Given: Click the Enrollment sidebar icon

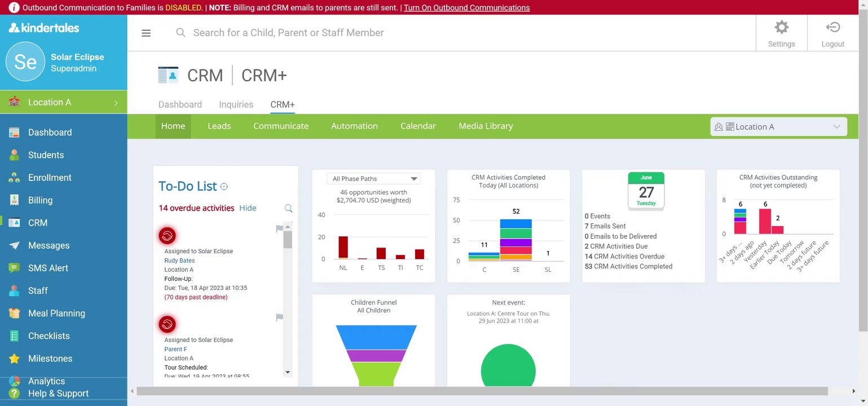Looking at the screenshot, I should click(15, 178).
